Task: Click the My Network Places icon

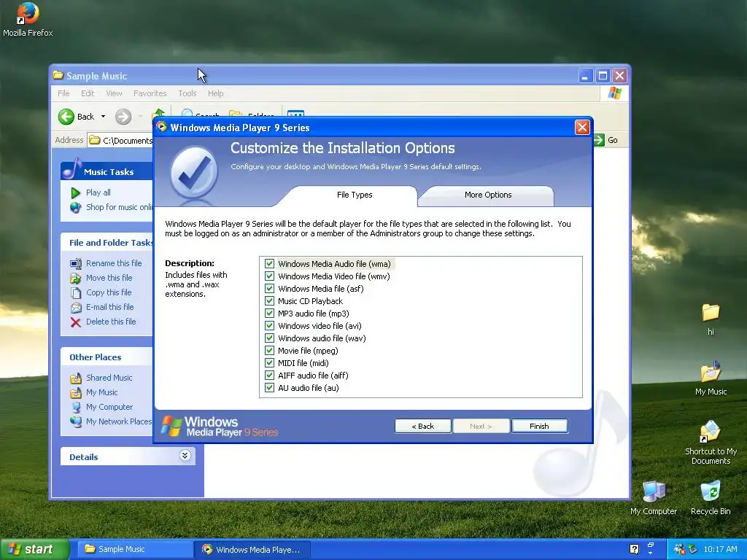Action: coord(76,422)
